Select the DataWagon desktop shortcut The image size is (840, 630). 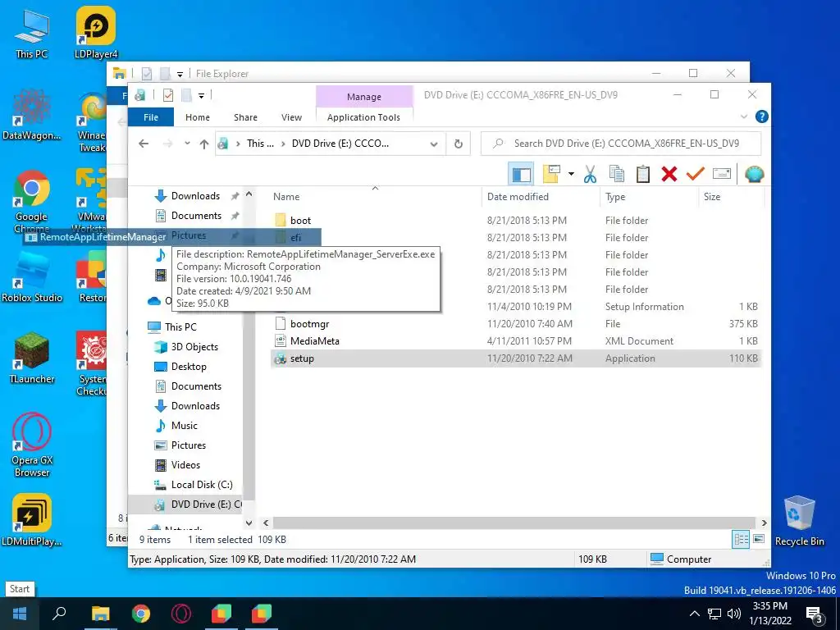[x=32, y=115]
